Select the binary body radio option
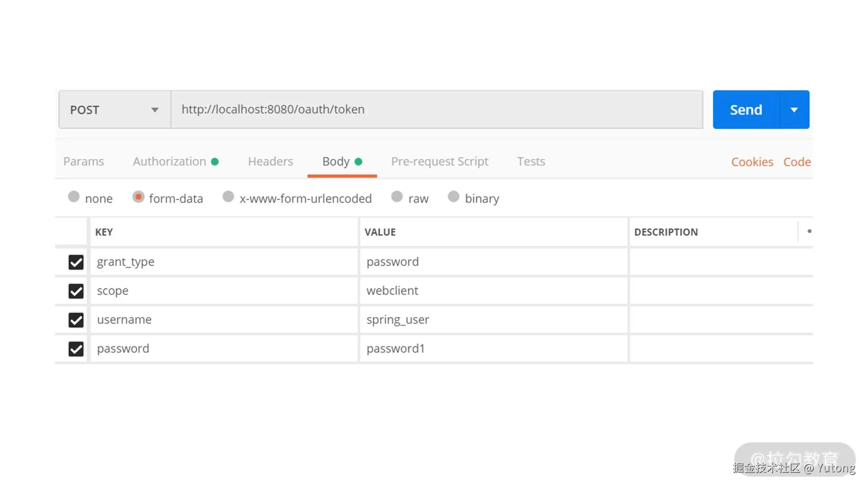The height and width of the screenshot is (488, 868). pyautogui.click(x=453, y=197)
